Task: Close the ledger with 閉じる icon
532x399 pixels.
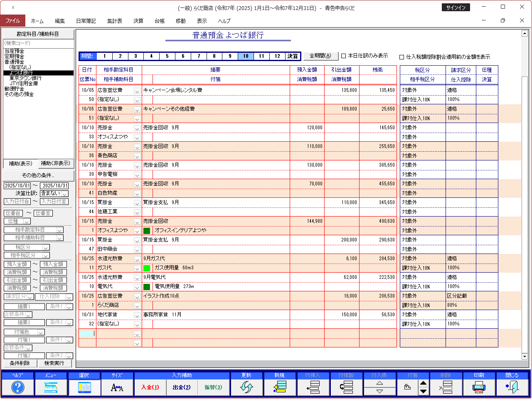Action: 512,387
